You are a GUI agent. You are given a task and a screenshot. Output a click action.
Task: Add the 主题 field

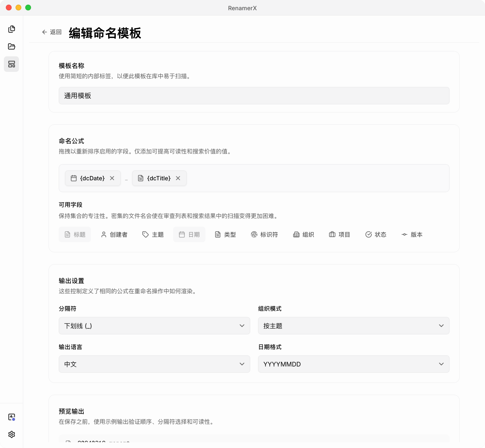[153, 234]
